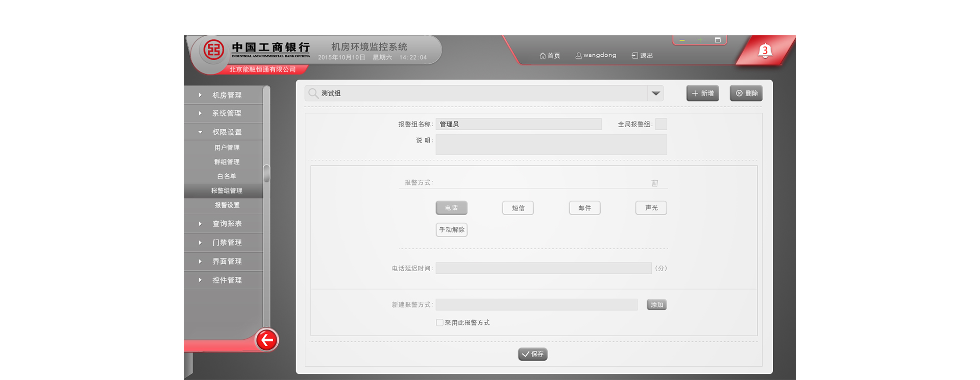Click the 保存 save button
The width and height of the screenshot is (980, 380).
tap(533, 354)
